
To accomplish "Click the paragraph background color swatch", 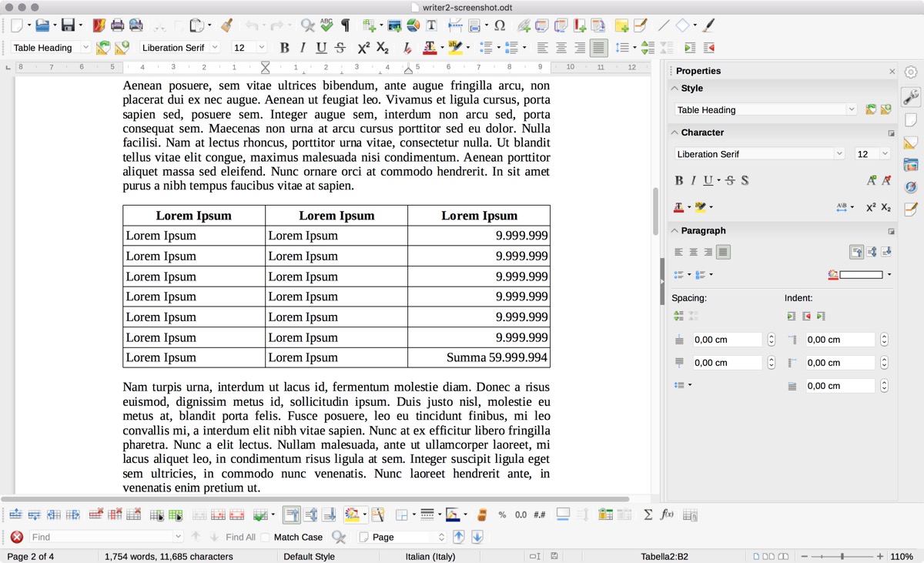I will coord(860,274).
